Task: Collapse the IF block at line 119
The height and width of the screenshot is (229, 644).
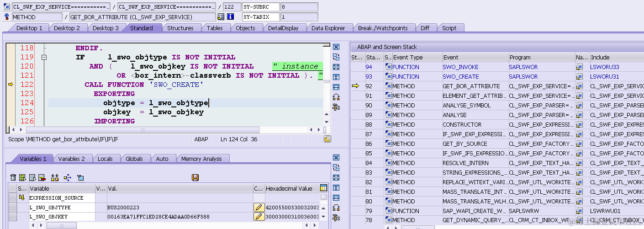Action: point(44,57)
